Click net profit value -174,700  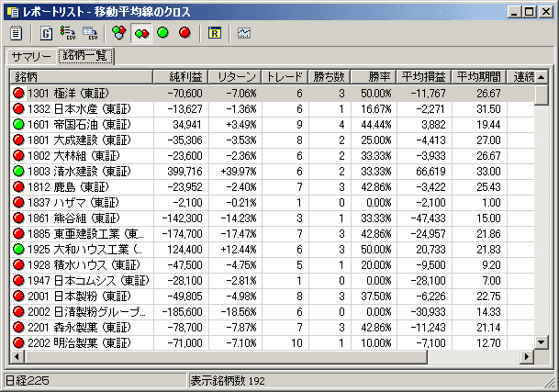pyautogui.click(x=182, y=234)
